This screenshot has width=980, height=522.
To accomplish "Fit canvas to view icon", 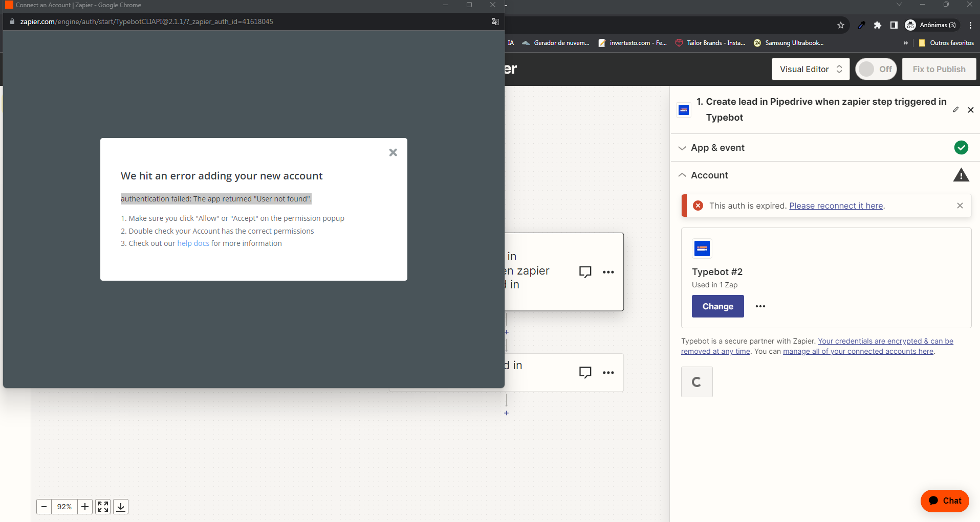I will [103, 507].
